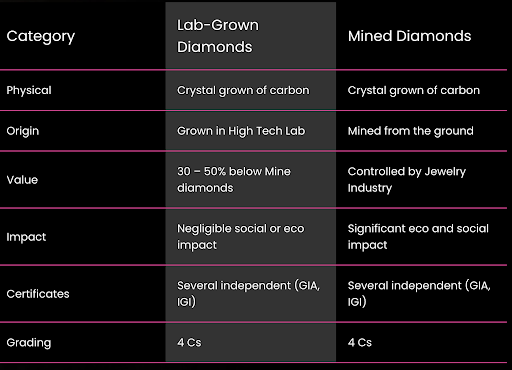Click 'Negligible social or eco impact' cell
Viewport: 512px width, 370px height.
240,237
